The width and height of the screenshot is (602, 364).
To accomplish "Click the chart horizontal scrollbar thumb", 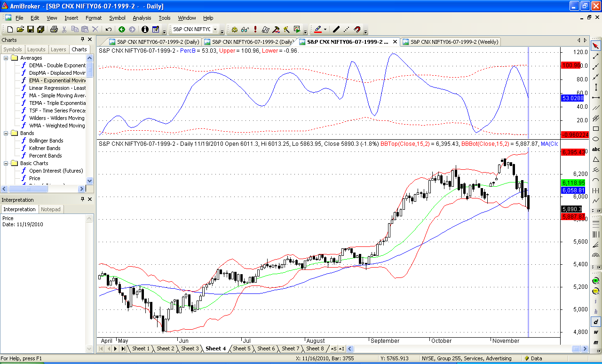I will point(577,348).
